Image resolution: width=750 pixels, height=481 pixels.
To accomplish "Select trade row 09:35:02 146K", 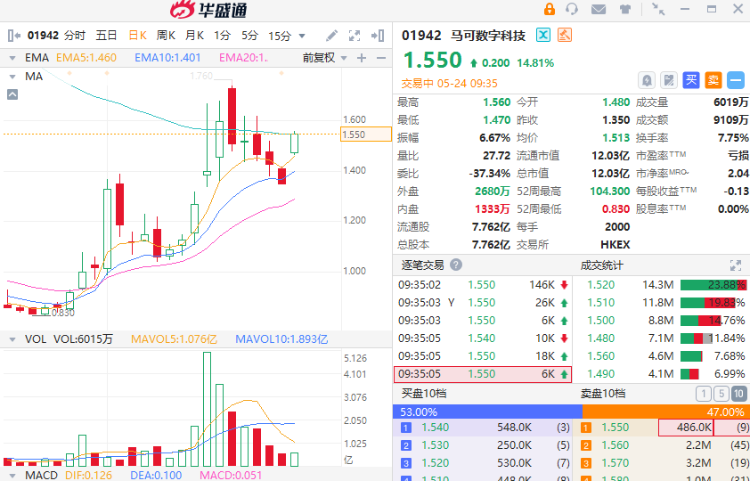I will point(483,285).
